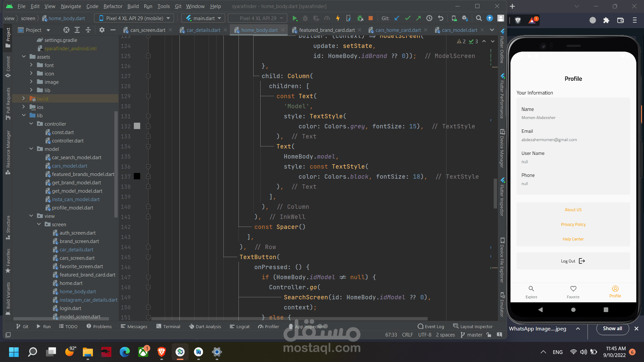Toggle code folding at line 127
This screenshot has height=362, width=644.
pyautogui.click(x=148, y=76)
